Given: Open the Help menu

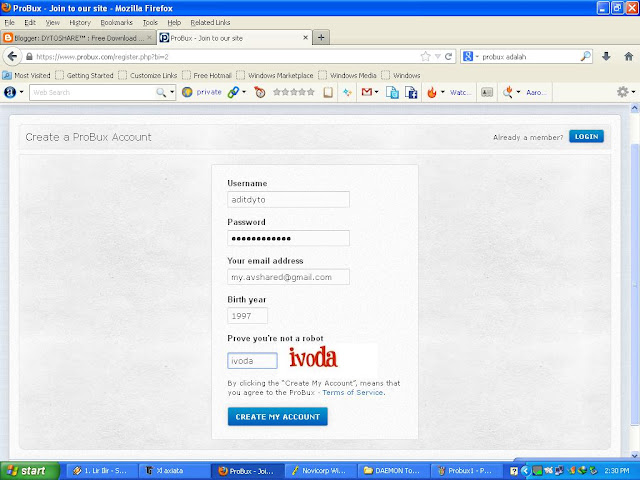Looking at the screenshot, I should (x=174, y=22).
